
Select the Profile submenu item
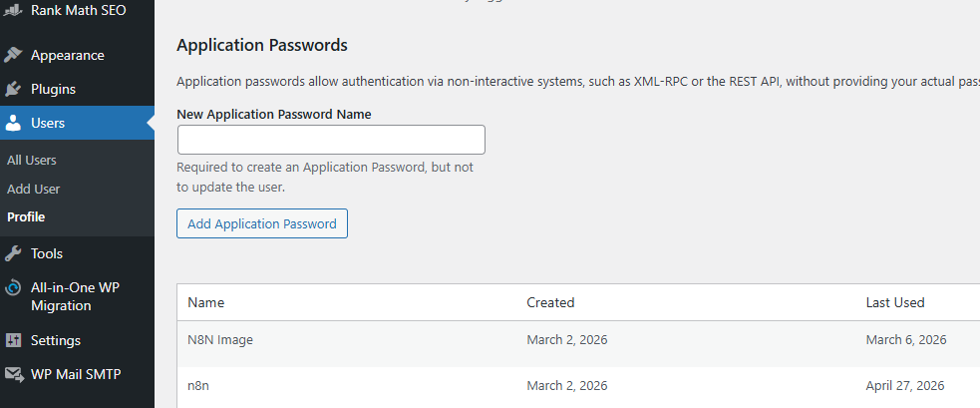pyautogui.click(x=26, y=216)
